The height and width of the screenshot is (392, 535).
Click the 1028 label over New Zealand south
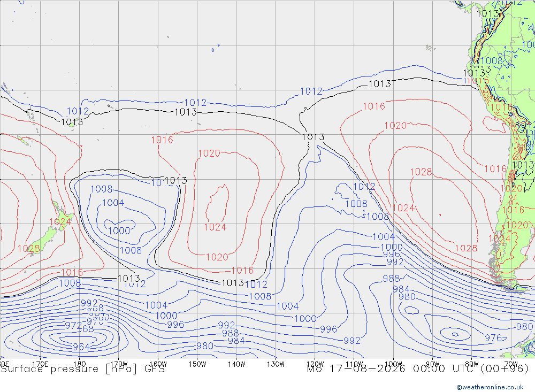pos(29,249)
